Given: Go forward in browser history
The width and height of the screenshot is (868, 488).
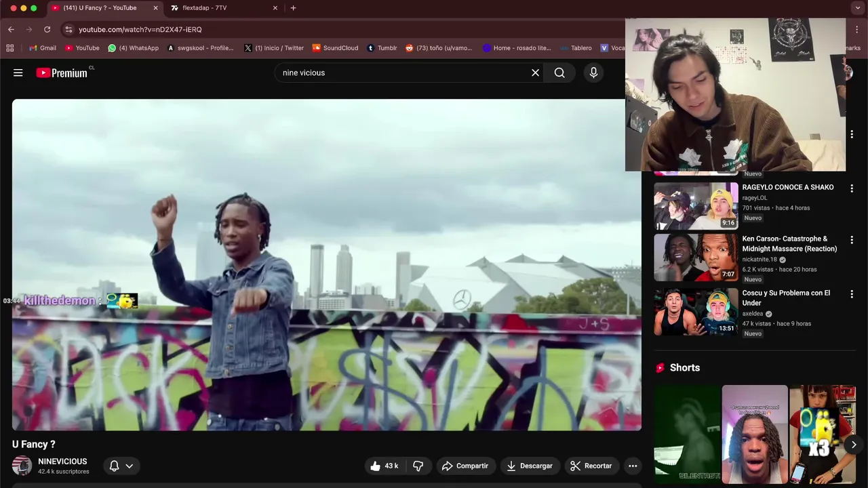Looking at the screenshot, I should (28, 29).
